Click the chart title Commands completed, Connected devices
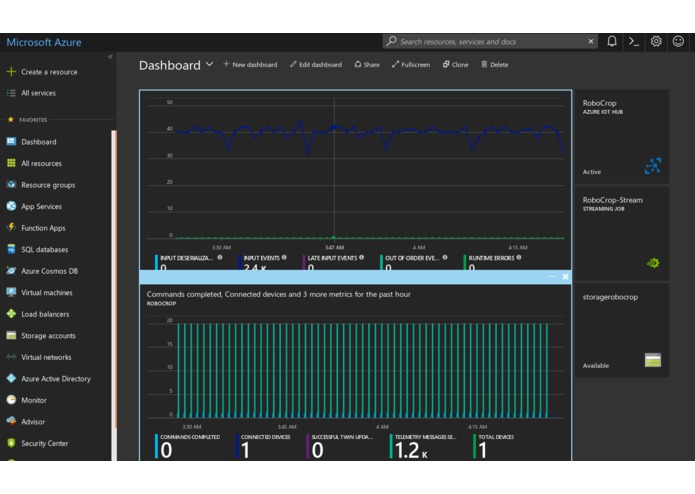 click(278, 294)
